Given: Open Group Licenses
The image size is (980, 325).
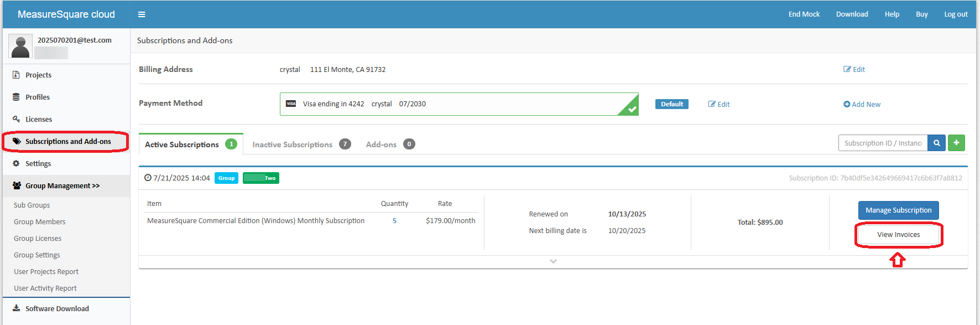Looking at the screenshot, I should pyautogui.click(x=38, y=238).
